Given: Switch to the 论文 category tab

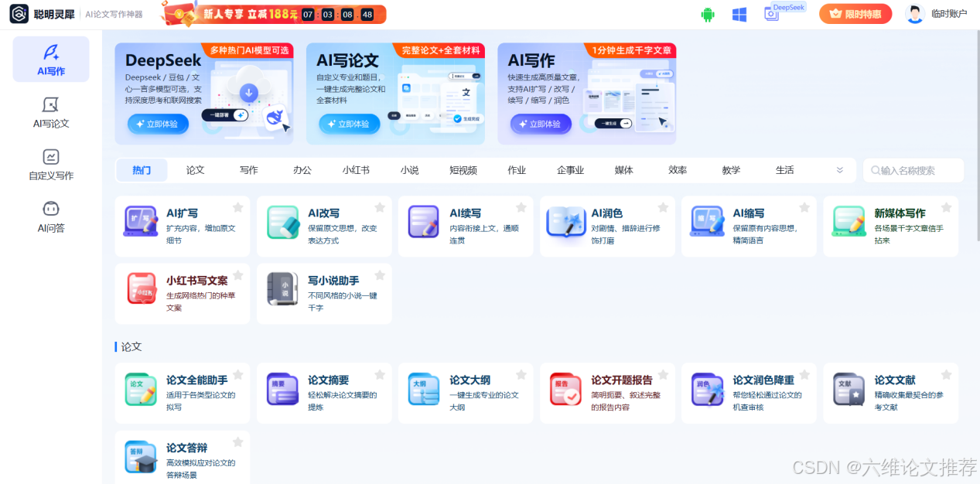Looking at the screenshot, I should coord(196,170).
